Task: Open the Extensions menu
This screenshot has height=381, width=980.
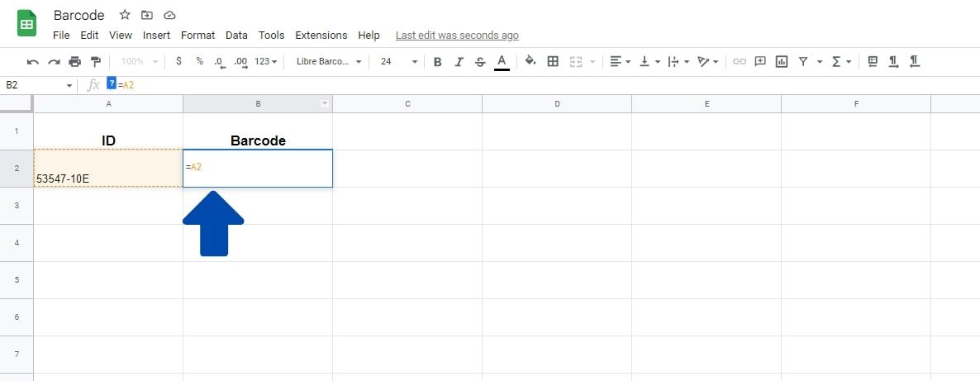Action: (x=321, y=35)
